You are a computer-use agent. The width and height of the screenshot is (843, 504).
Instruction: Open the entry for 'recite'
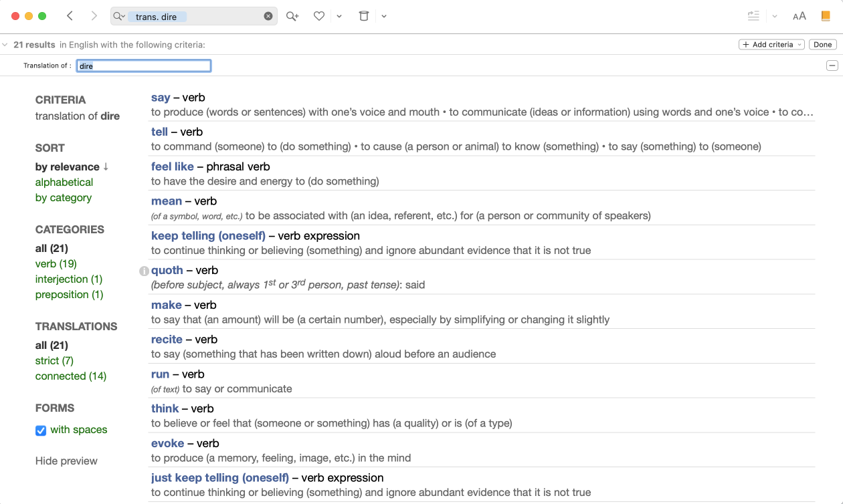point(167,340)
